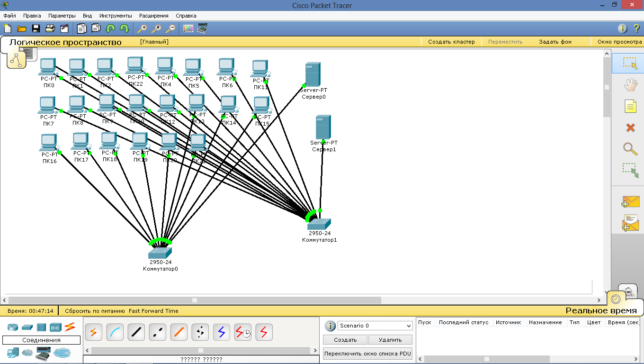
Task: Select the Resize Shape tool
Action: tap(630, 170)
